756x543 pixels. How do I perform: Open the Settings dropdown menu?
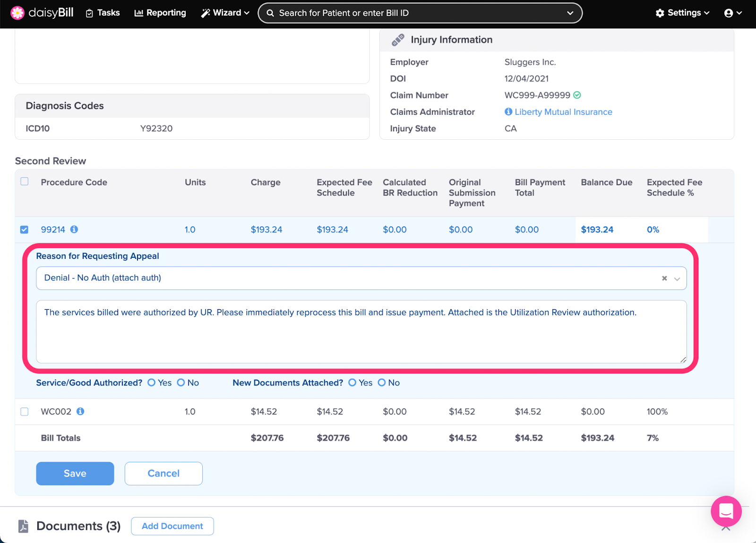click(x=682, y=13)
